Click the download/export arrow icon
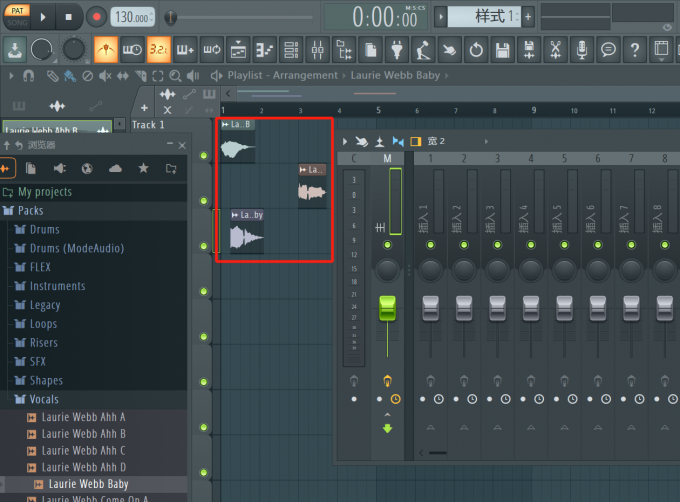Image resolution: width=680 pixels, height=502 pixels. tap(15, 50)
